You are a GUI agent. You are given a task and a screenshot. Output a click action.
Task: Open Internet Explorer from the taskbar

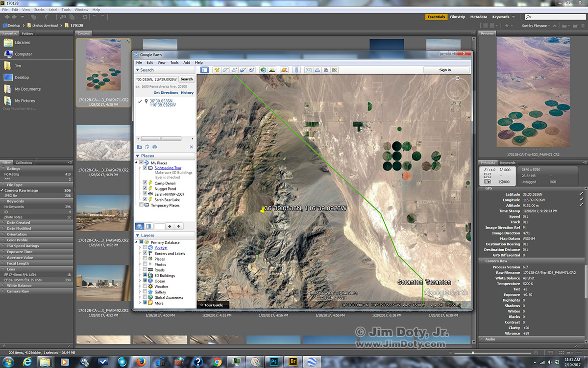tap(27, 362)
